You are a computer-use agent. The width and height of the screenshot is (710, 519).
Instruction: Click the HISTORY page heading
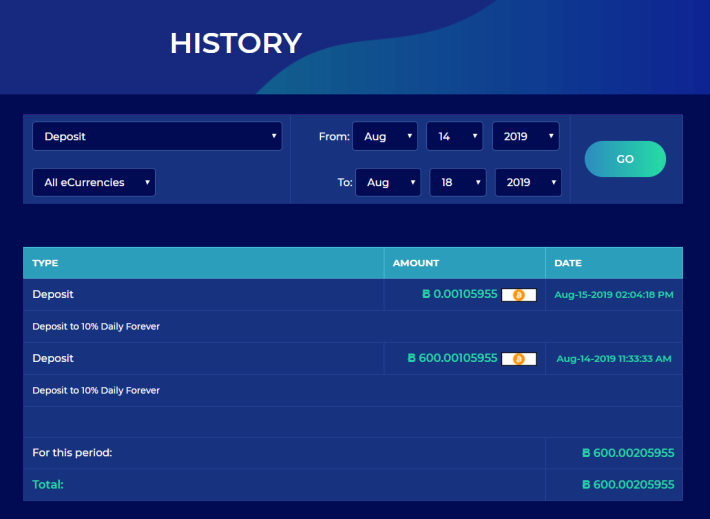click(x=236, y=43)
